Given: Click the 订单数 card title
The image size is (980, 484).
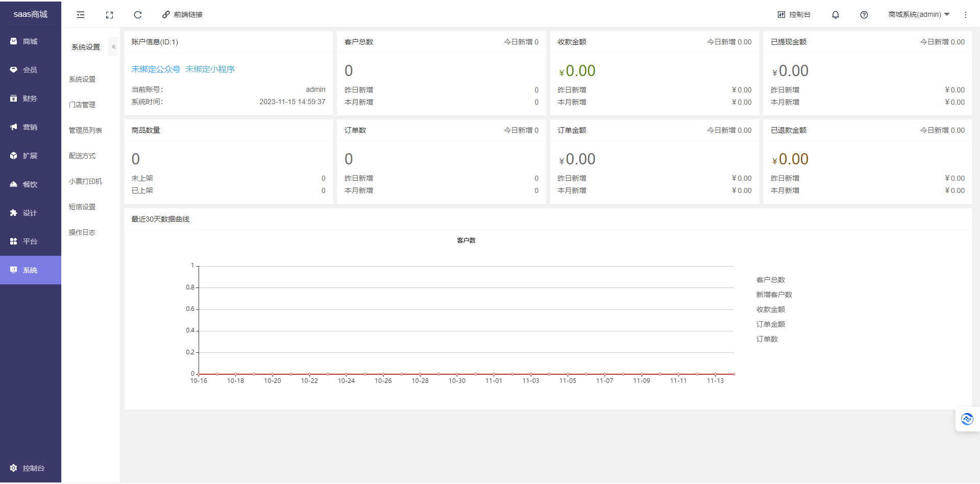Looking at the screenshot, I should pos(355,130).
